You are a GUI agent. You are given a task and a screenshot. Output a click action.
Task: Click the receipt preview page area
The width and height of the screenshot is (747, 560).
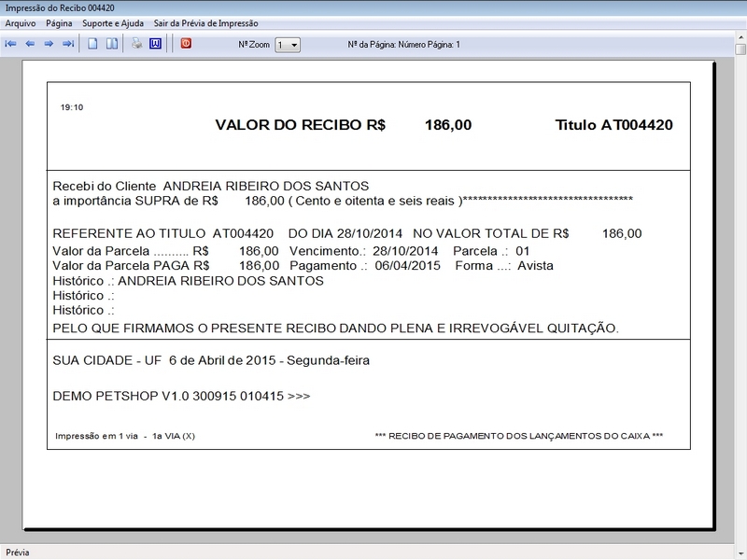tap(373, 280)
